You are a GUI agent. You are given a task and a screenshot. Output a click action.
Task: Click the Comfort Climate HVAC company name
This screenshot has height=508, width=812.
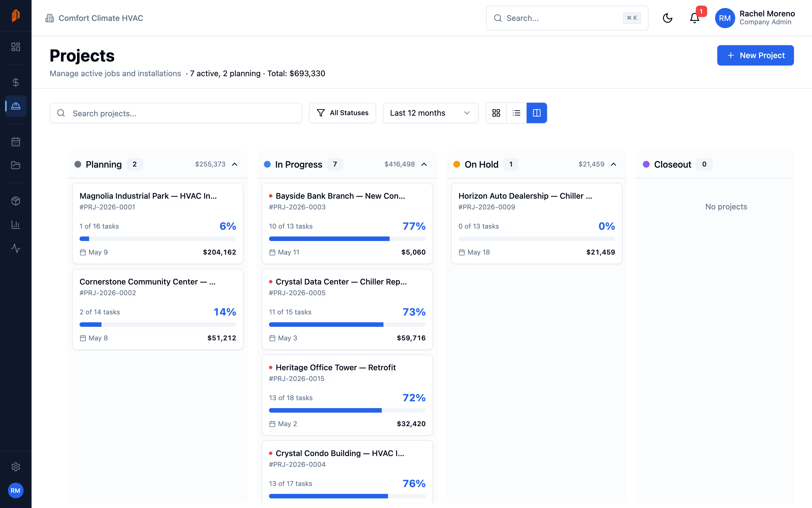(101, 18)
